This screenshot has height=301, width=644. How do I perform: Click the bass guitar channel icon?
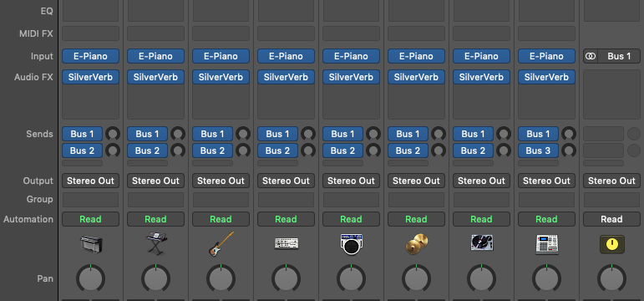coord(221,244)
